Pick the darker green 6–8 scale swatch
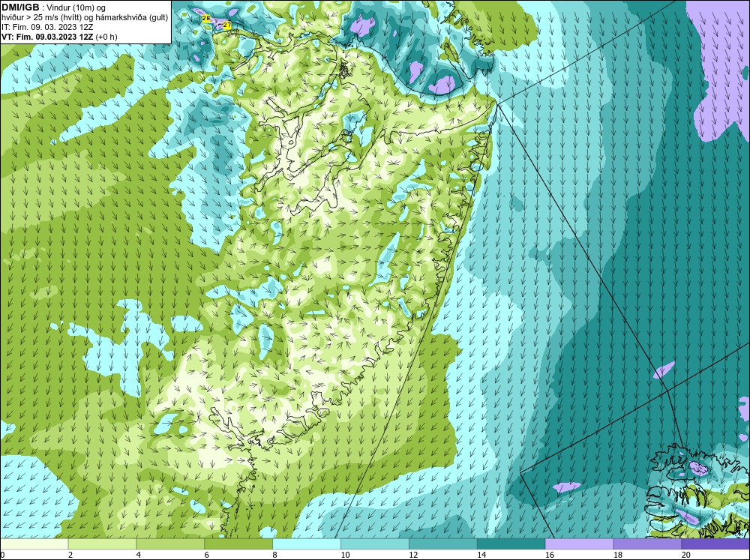The height and width of the screenshot is (560, 750). [238, 544]
